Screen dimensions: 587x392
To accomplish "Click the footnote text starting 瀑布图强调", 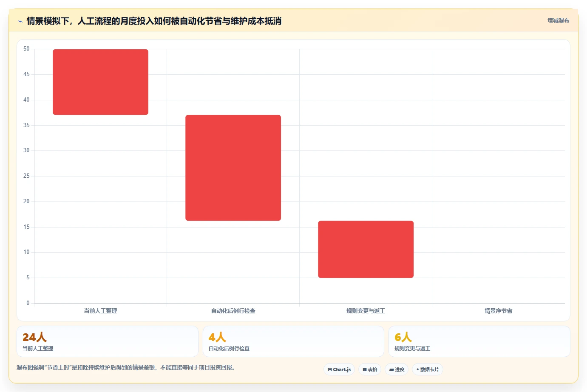I will (126, 367).
